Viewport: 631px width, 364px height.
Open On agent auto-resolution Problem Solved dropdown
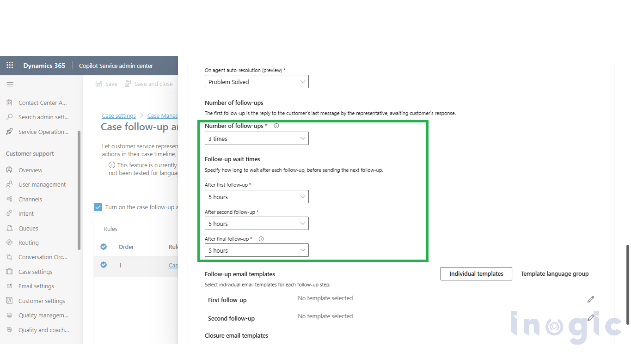click(x=257, y=82)
